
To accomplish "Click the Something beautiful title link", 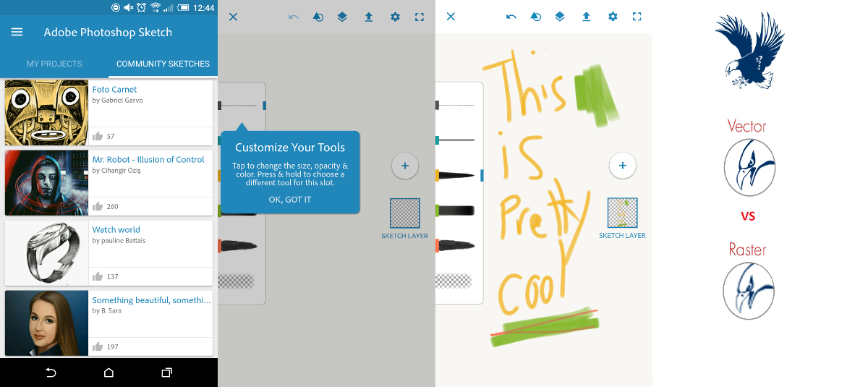I will pos(151,300).
